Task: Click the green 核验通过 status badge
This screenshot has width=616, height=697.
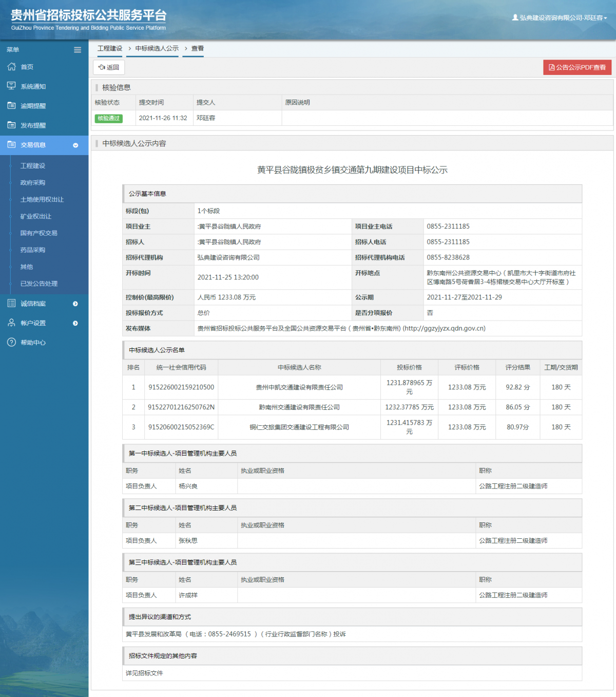Action: (x=108, y=119)
